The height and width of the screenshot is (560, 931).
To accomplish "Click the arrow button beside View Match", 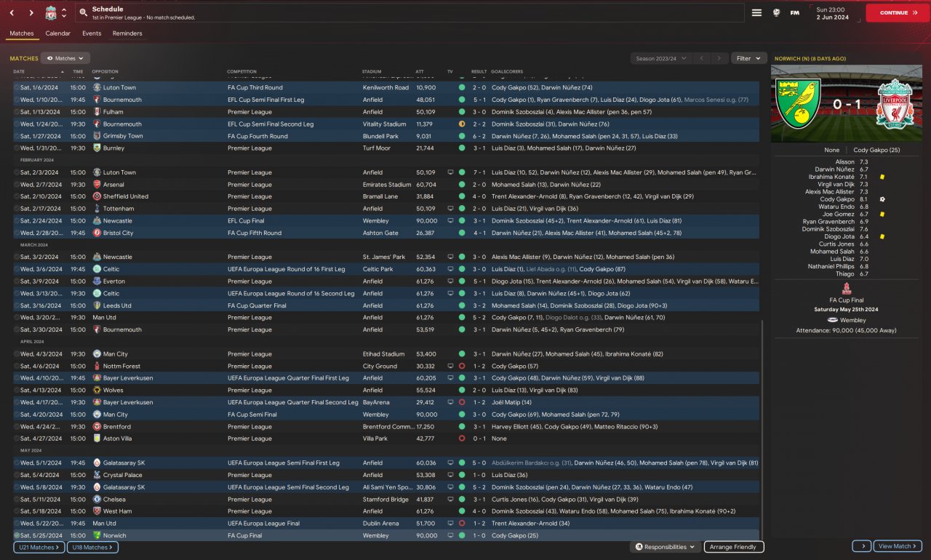I will pos(862,546).
